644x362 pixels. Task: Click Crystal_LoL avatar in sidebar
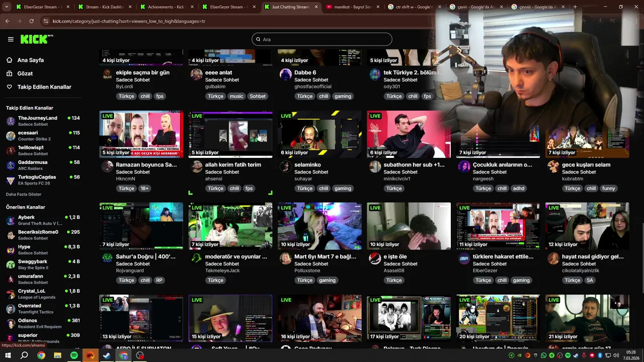[x=11, y=294]
